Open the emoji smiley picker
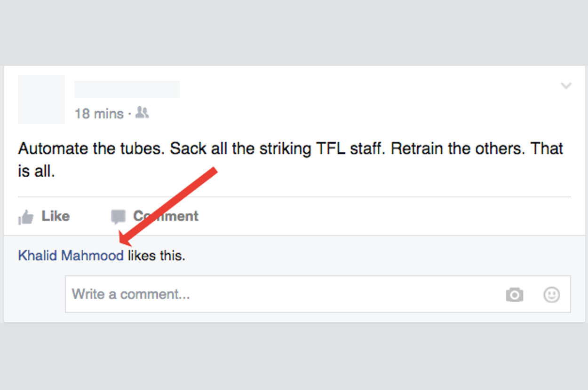Screen dimensions: 588x390 click(551, 295)
